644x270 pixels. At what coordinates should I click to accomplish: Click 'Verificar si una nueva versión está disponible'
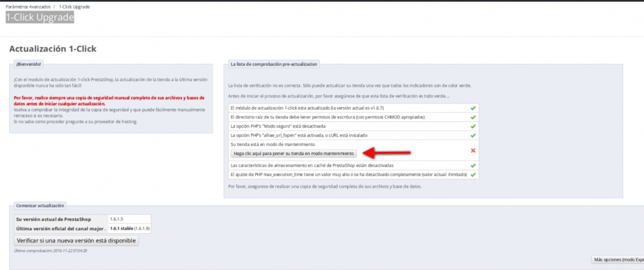pyautogui.click(x=76, y=240)
